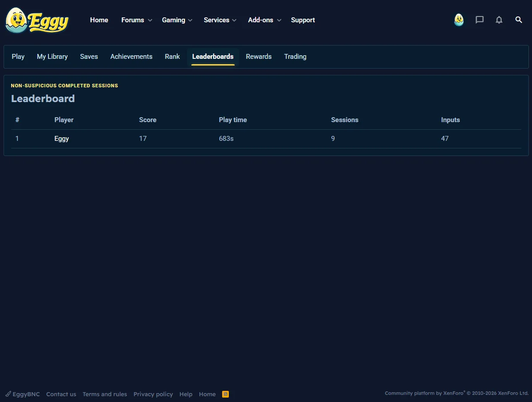The height and width of the screenshot is (402, 532).
Task: Click the search magnifier icon
Action: [x=519, y=20]
